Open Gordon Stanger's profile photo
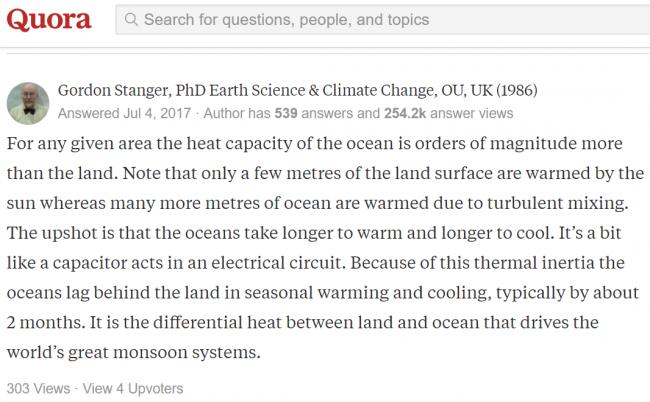 pos(28,104)
